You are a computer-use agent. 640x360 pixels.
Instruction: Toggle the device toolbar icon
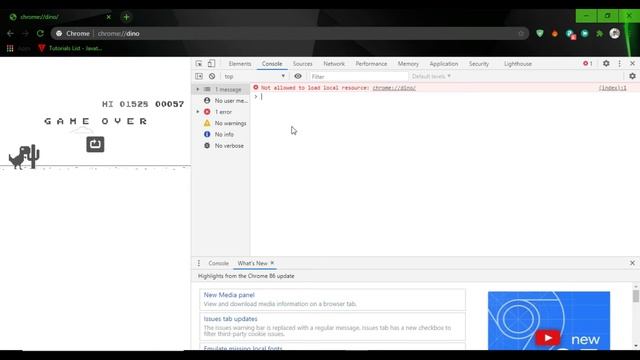(x=211, y=64)
